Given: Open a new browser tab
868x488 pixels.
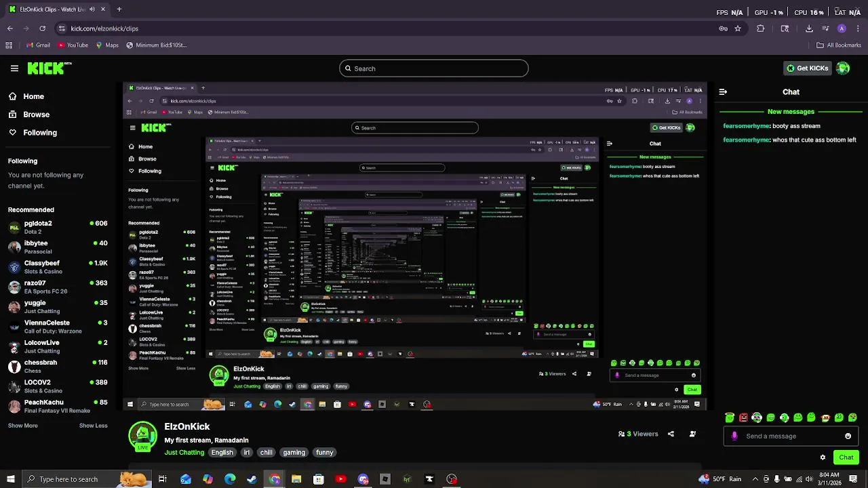Looking at the screenshot, I should pyautogui.click(x=119, y=9).
